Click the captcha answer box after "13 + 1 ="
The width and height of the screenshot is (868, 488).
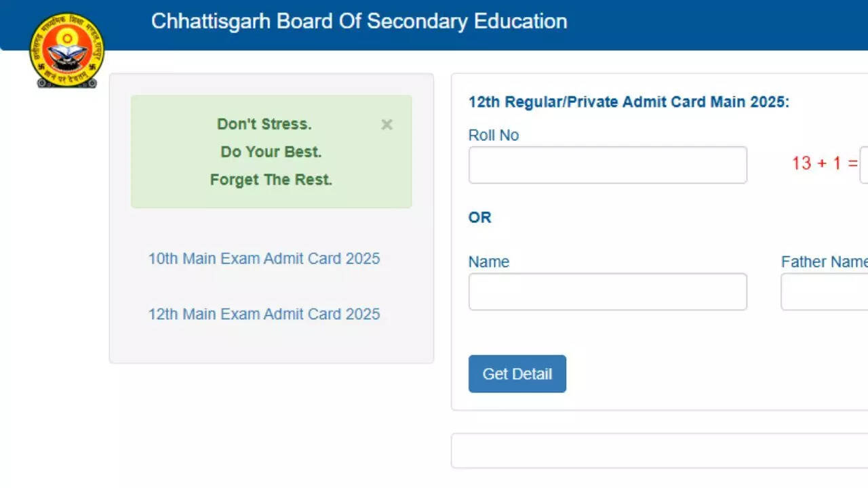click(864, 165)
